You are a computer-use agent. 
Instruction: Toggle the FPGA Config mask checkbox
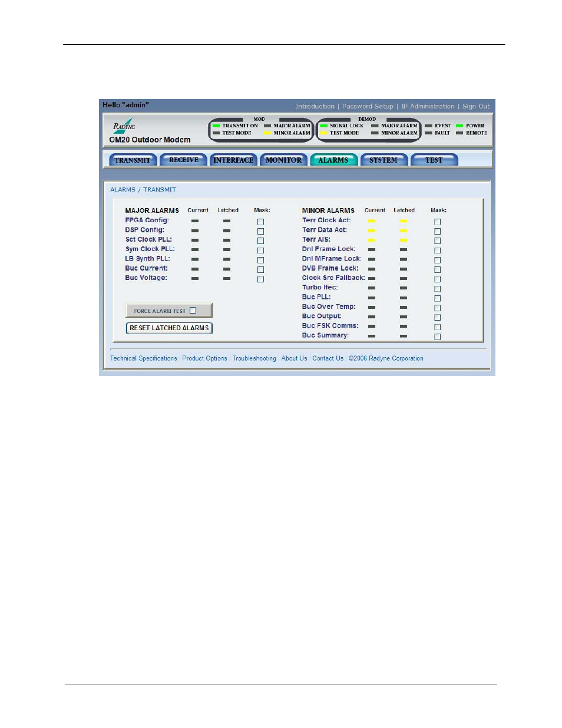coord(260,222)
